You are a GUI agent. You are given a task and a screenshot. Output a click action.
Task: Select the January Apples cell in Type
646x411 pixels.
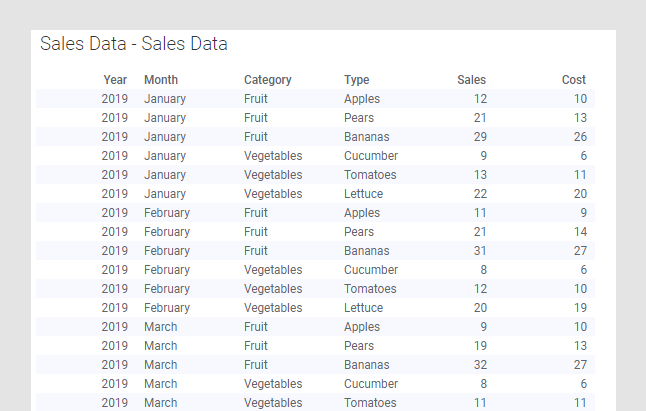point(362,99)
